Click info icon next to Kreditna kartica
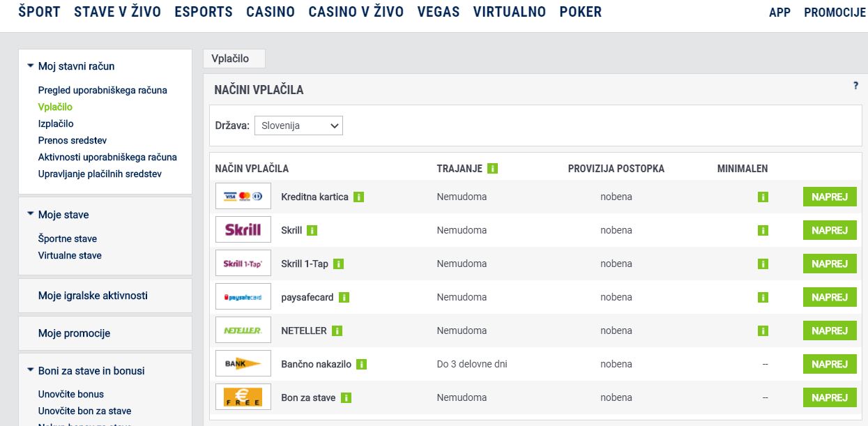This screenshot has width=868, height=426. click(x=358, y=197)
